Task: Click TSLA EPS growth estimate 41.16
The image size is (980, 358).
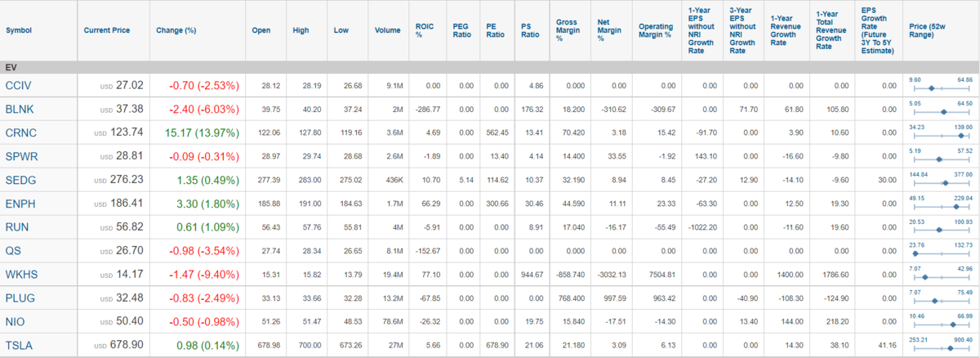Action: 886,346
